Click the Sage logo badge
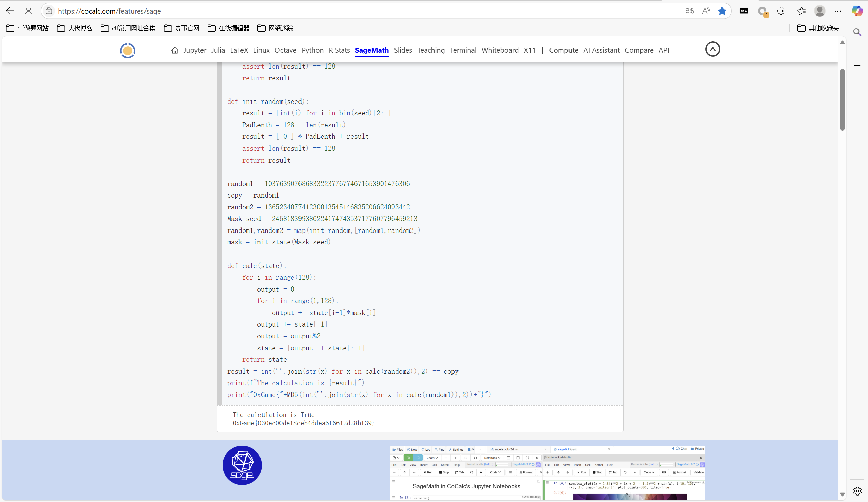 coord(242,465)
